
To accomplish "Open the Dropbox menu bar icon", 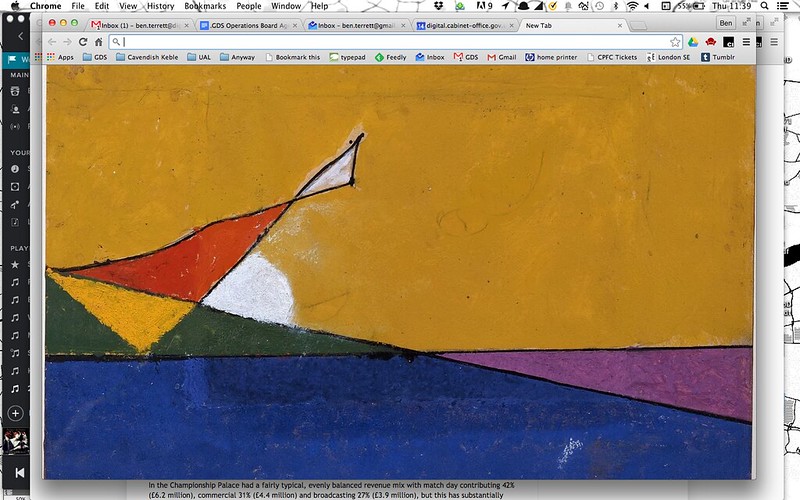I will point(442,6).
